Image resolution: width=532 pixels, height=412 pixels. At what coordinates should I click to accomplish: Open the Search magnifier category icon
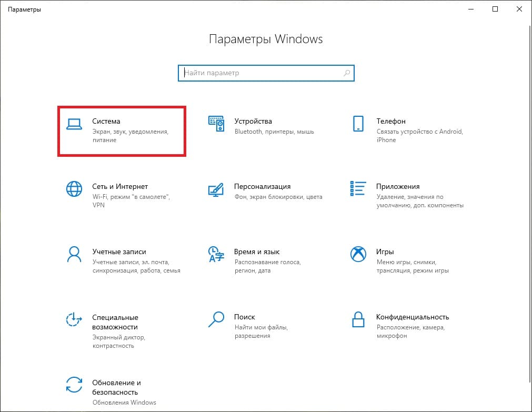216,319
